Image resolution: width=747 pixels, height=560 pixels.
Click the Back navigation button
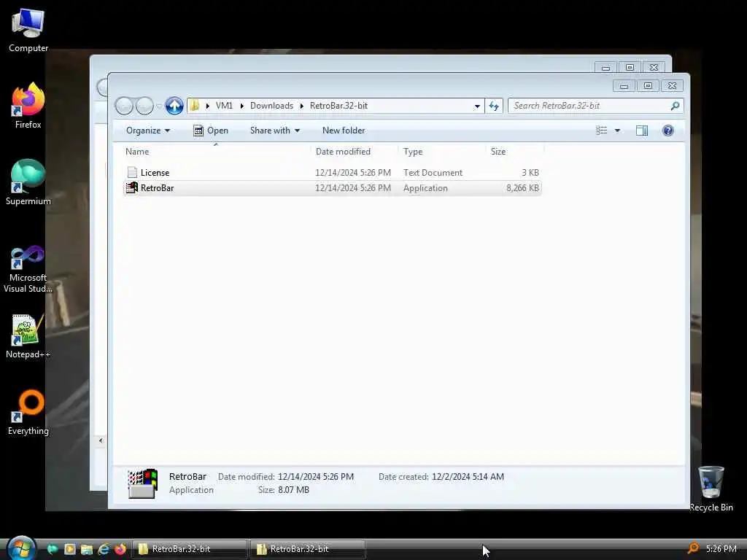(124, 106)
